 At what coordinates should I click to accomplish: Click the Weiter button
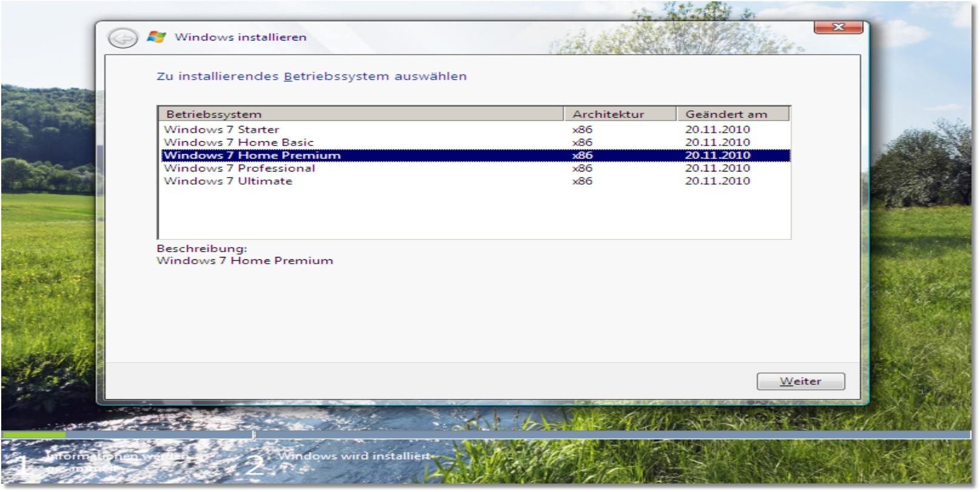800,381
